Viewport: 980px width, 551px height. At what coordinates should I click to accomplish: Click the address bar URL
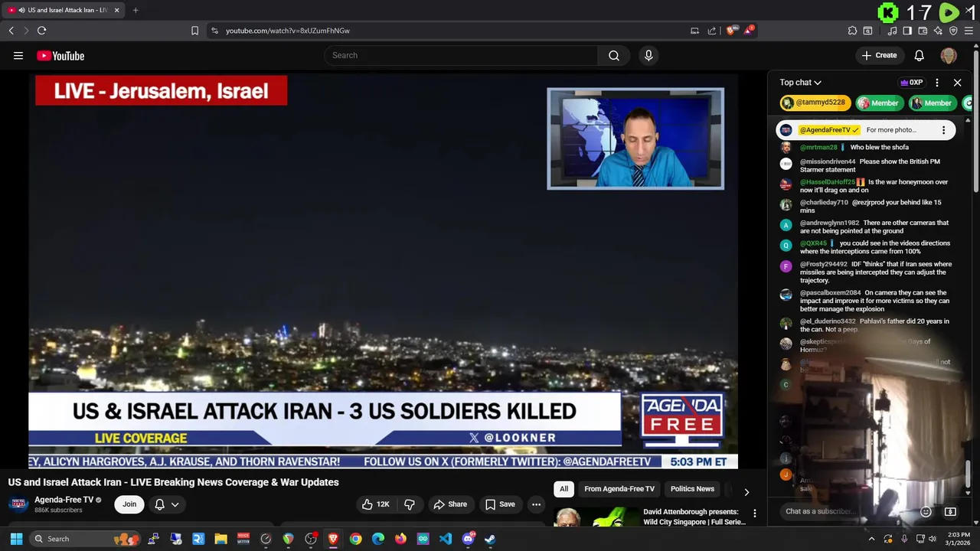pos(288,31)
